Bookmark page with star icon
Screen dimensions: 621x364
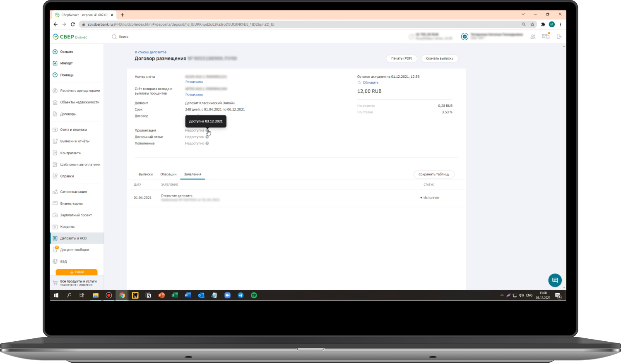pos(532,24)
